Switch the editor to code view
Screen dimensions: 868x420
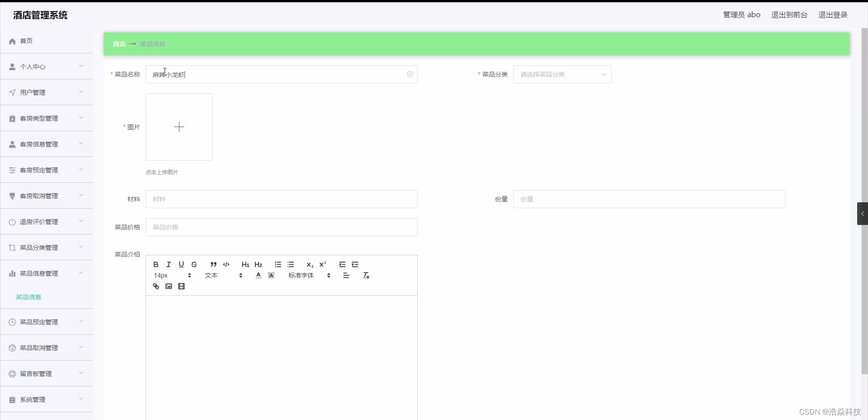point(226,264)
